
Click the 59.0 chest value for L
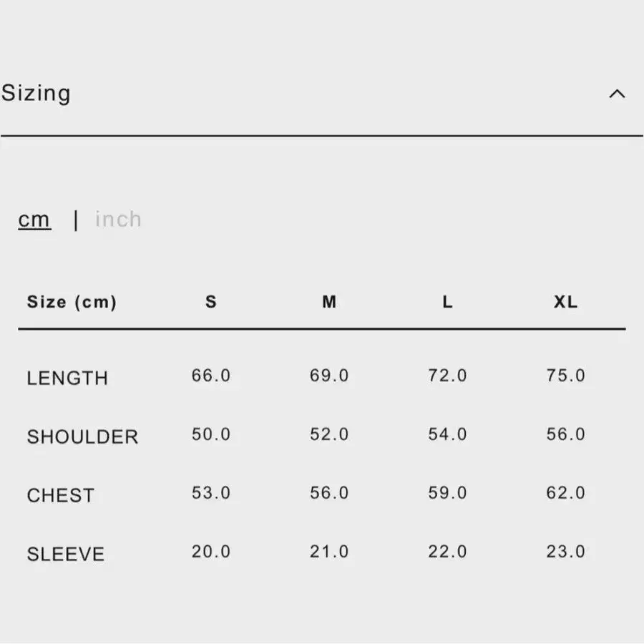point(447,493)
